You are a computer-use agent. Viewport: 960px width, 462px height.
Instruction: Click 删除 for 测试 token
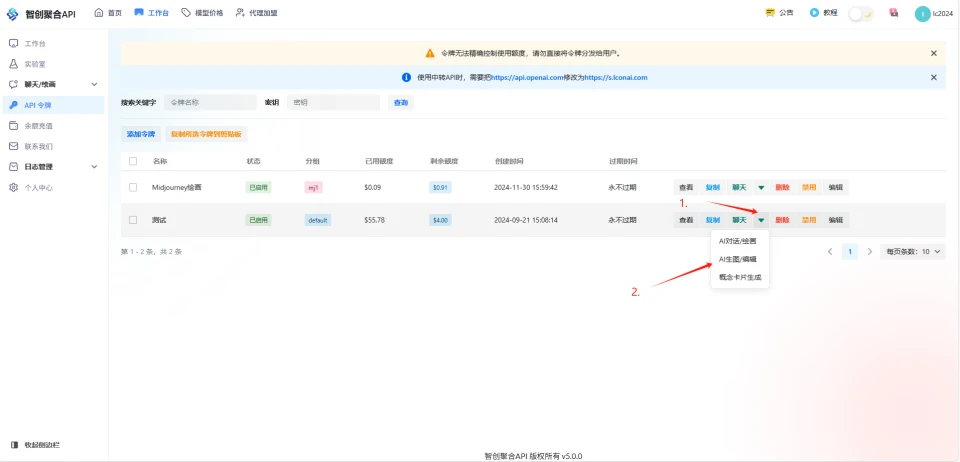[782, 220]
